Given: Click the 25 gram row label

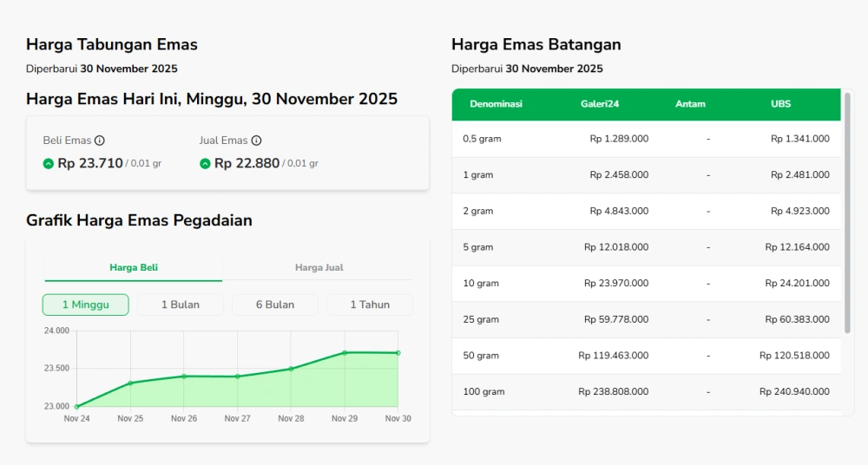Looking at the screenshot, I should pyautogui.click(x=481, y=319).
